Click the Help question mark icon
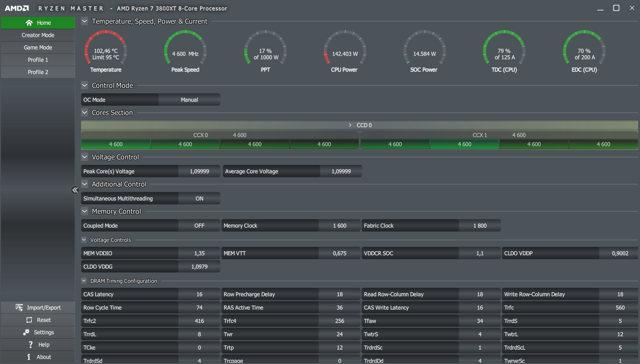This screenshot has width=640, height=364. 31,345
